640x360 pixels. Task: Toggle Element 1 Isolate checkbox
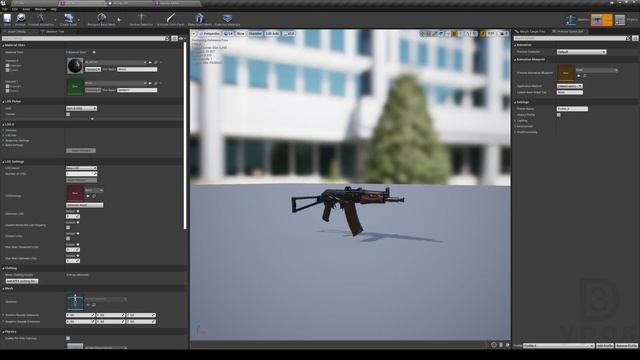[7, 91]
